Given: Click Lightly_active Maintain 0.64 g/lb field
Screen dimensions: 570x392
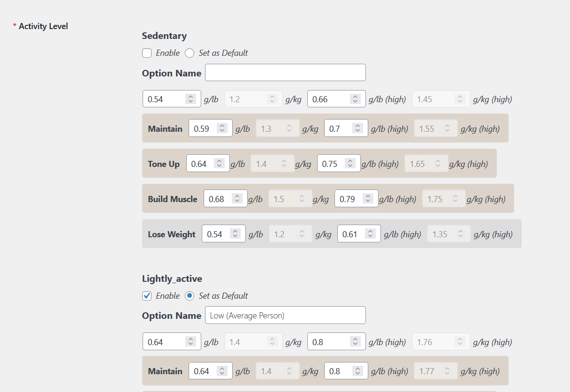Looking at the screenshot, I should coord(210,371).
